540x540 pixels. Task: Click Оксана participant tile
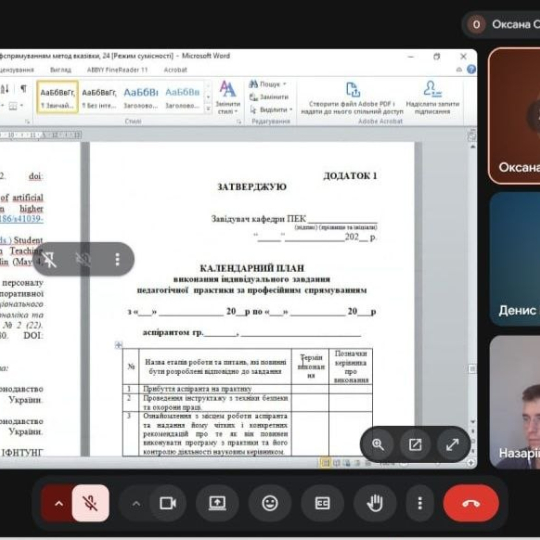pyautogui.click(x=514, y=116)
